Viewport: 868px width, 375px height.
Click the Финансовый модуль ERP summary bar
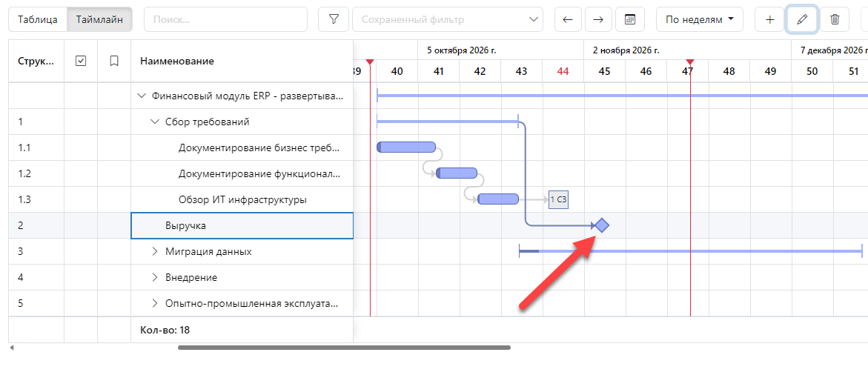click(622, 96)
